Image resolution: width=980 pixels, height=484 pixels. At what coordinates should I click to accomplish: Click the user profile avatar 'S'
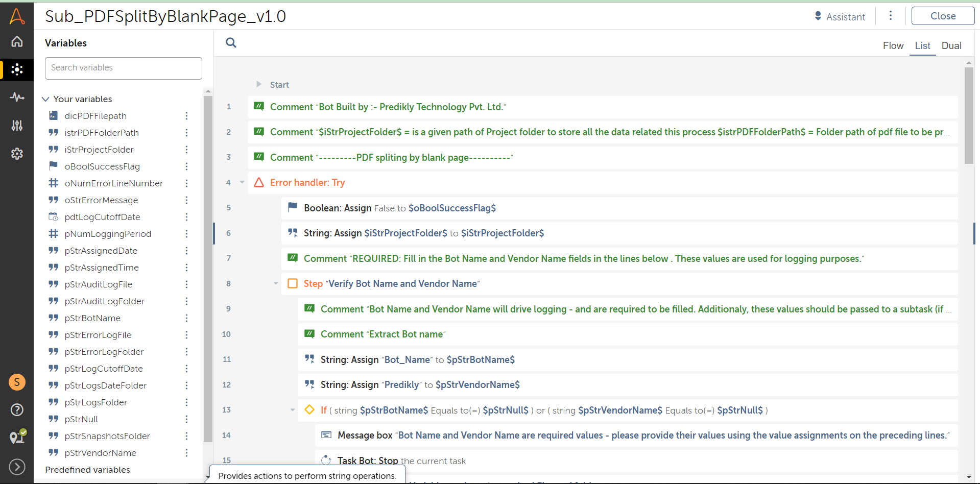coord(17,382)
